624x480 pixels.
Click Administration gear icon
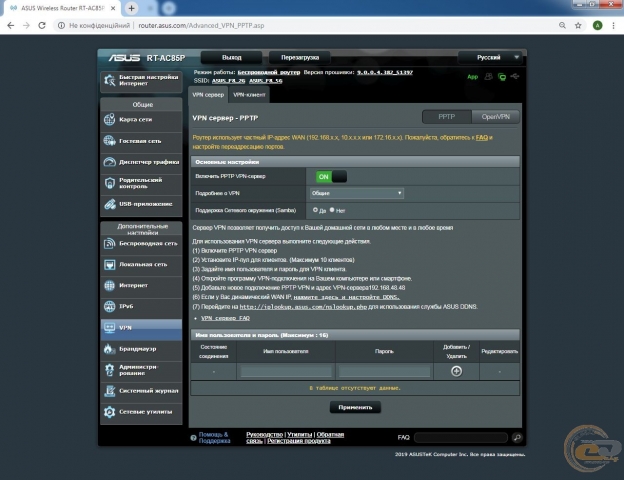[x=109, y=370]
